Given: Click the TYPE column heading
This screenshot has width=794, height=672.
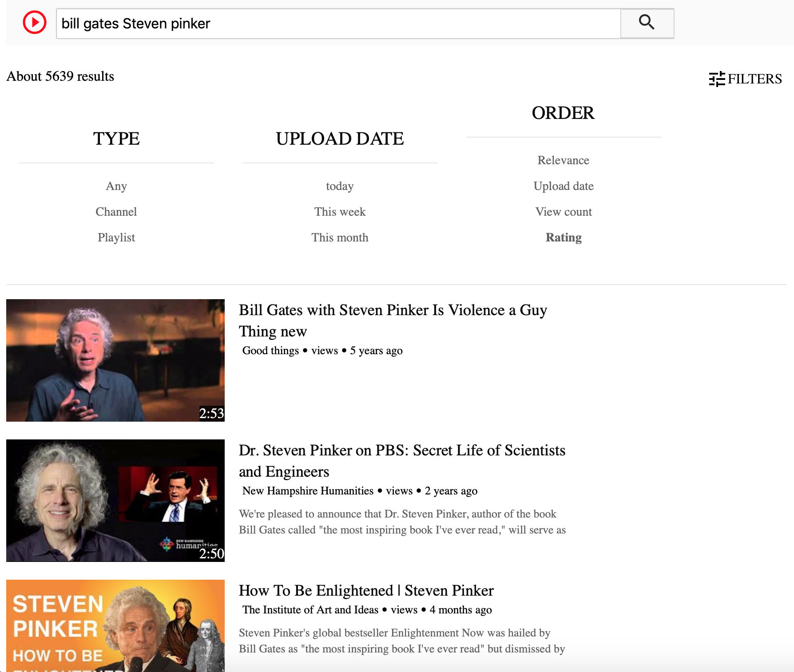Looking at the screenshot, I should click(116, 138).
